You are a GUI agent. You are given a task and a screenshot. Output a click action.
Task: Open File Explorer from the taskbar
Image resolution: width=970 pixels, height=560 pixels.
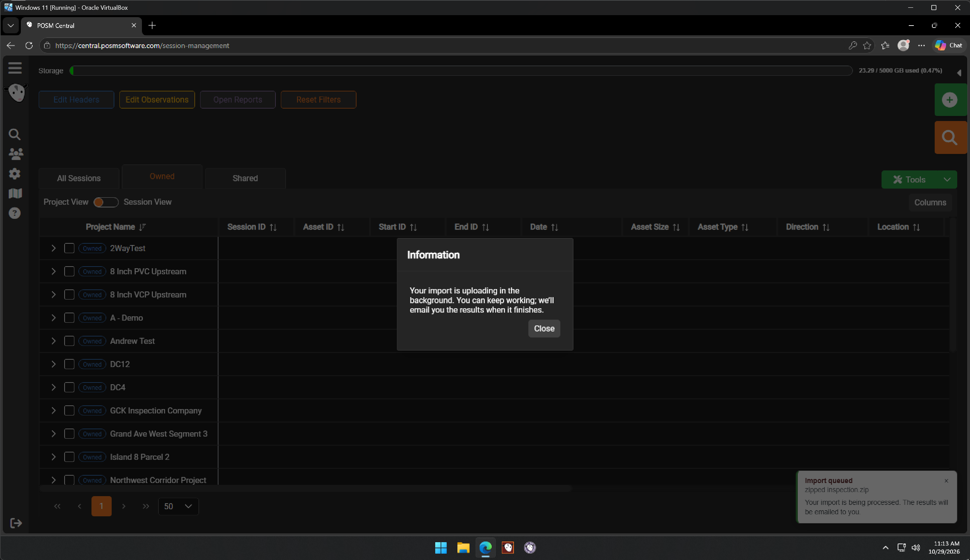pyautogui.click(x=463, y=547)
